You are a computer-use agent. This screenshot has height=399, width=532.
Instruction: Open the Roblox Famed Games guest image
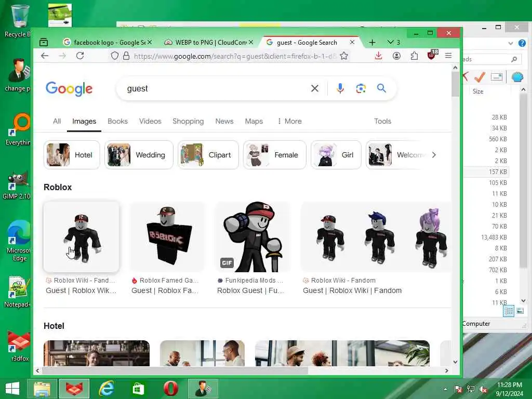coord(167,236)
